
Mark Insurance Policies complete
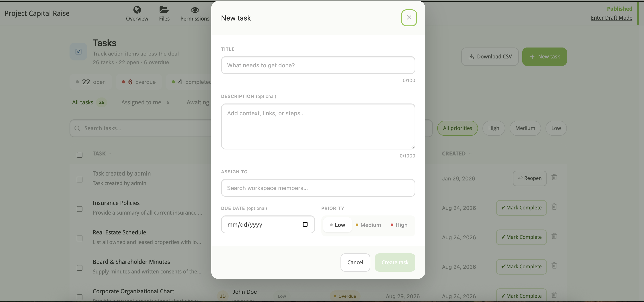[x=521, y=208]
